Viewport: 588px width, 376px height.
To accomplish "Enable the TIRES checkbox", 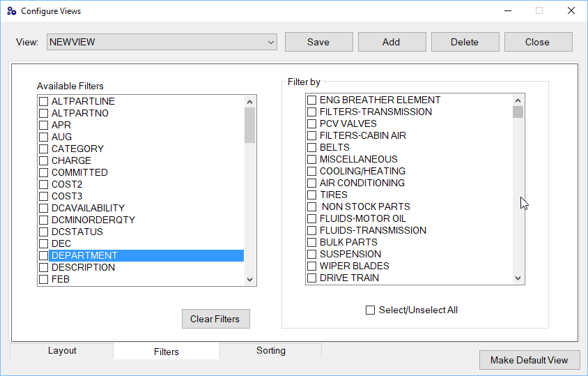I will coord(311,195).
